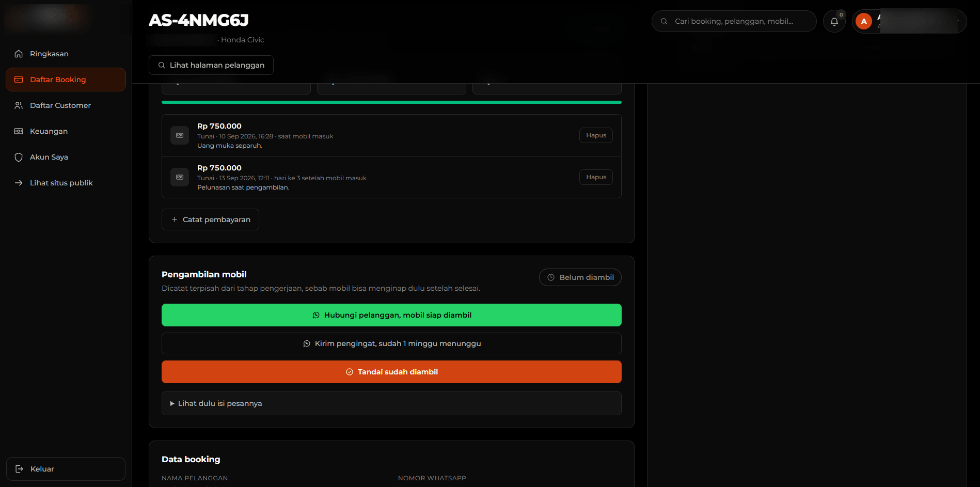This screenshot has height=487, width=980.
Task: Click the Keuangan cash icon
Action: pyautogui.click(x=19, y=131)
